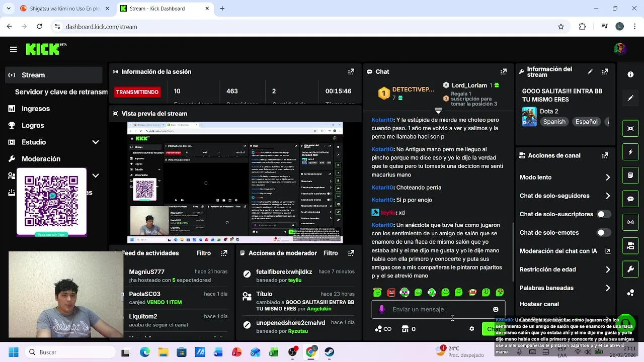644x362 pixels.
Task: Pop out the Feed de actividades panel
Action: [x=224, y=253]
